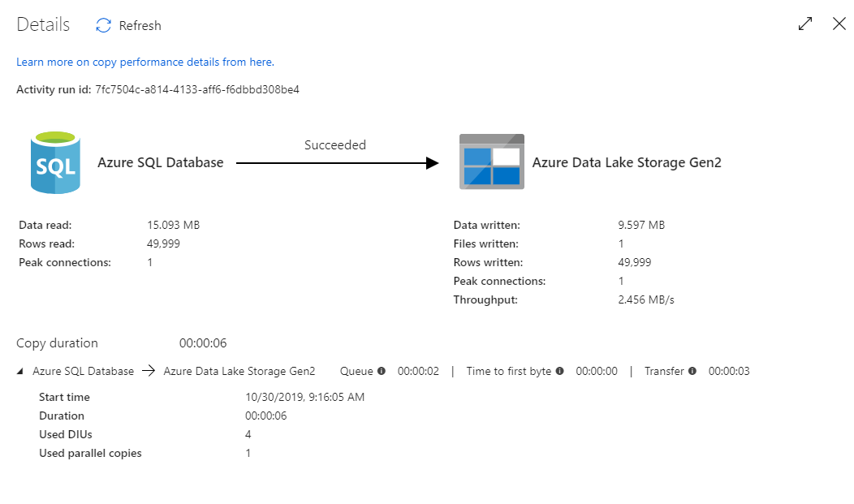The width and height of the screenshot is (854, 504).
Task: Click the Copy duration value 00:00:06
Action: point(203,342)
